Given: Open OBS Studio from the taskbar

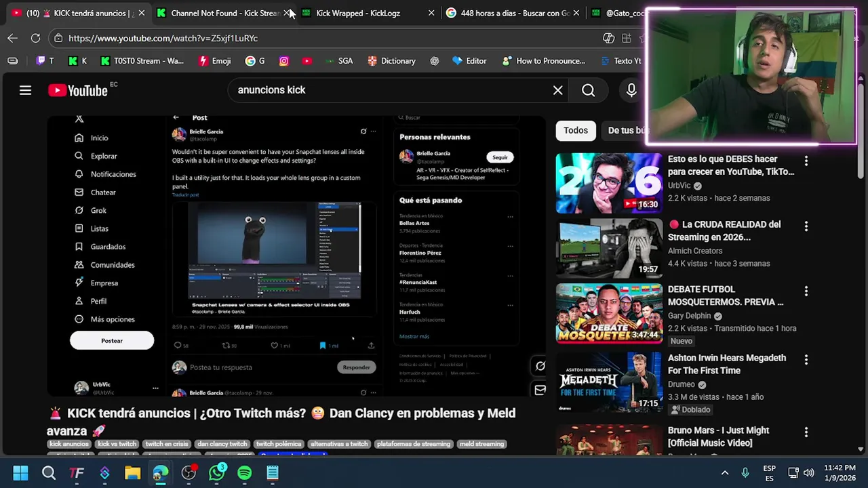Looking at the screenshot, I should [189, 472].
